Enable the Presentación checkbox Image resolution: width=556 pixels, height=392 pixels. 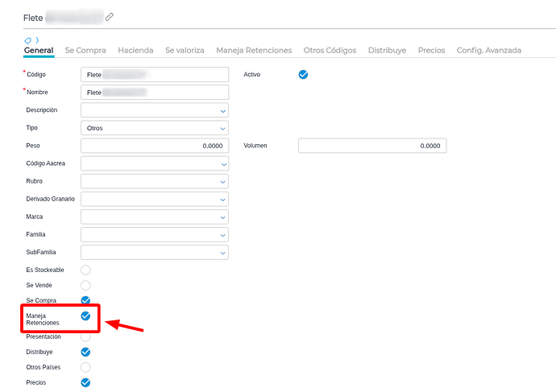pyautogui.click(x=85, y=336)
